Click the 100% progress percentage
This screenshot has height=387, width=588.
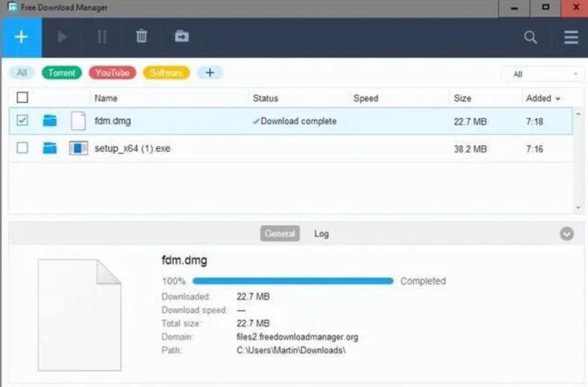[x=174, y=281]
